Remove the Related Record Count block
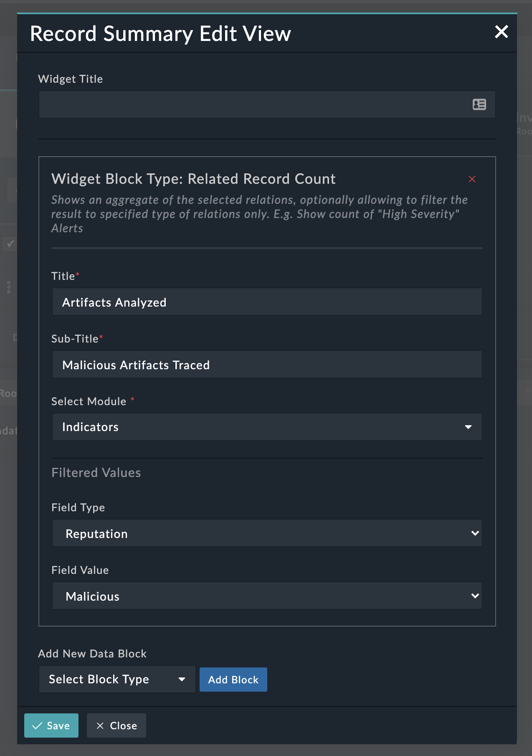This screenshot has height=756, width=532. tap(472, 179)
